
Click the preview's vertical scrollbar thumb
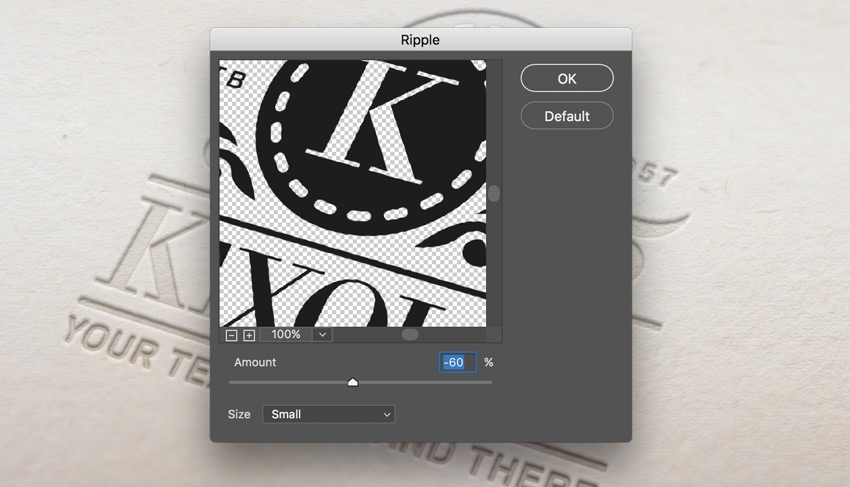(x=494, y=193)
